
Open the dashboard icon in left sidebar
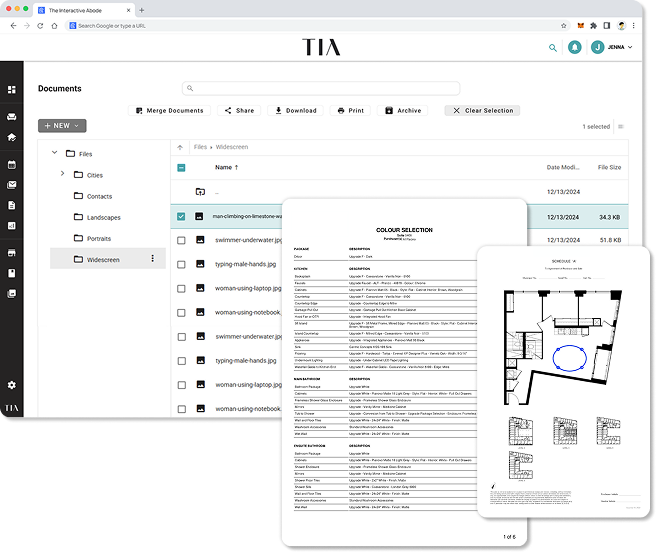point(12,90)
